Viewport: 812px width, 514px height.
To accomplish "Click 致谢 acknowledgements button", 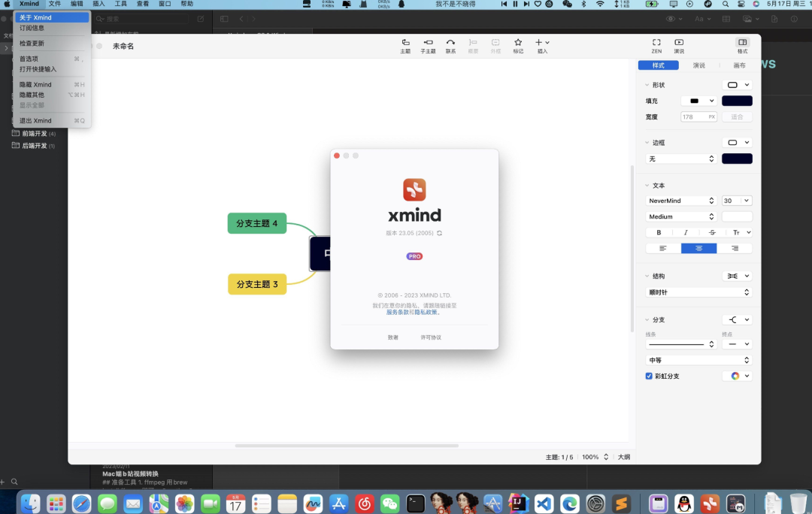I will coord(393,337).
